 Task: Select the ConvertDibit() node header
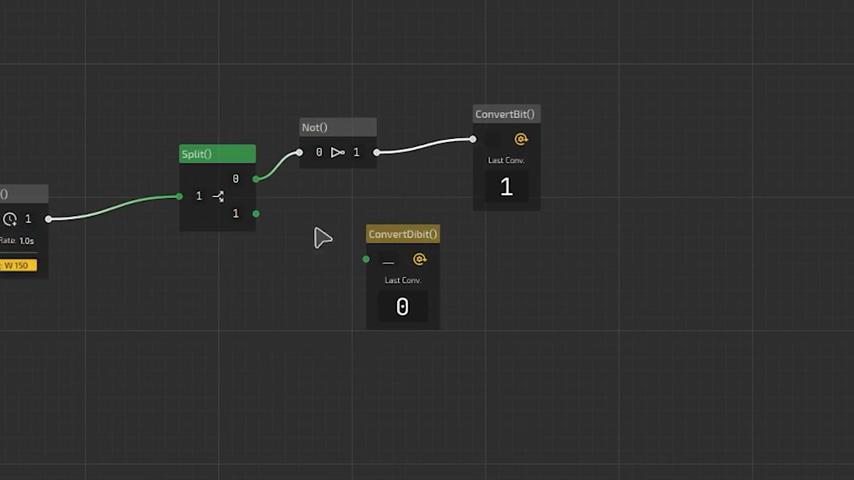coord(402,234)
